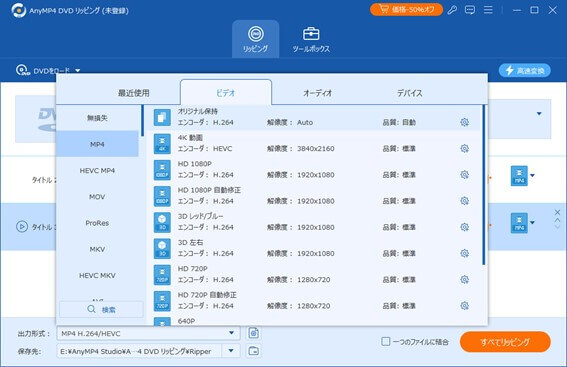Viewport: 567px width, 367px height.
Task: Select ProRes format category
Action: tap(97, 223)
